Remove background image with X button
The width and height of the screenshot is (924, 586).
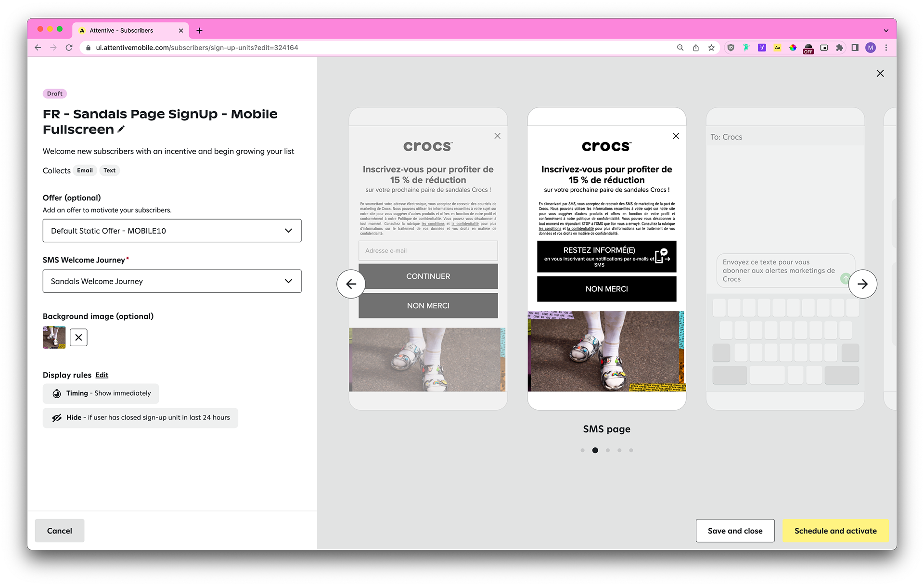[x=78, y=338]
